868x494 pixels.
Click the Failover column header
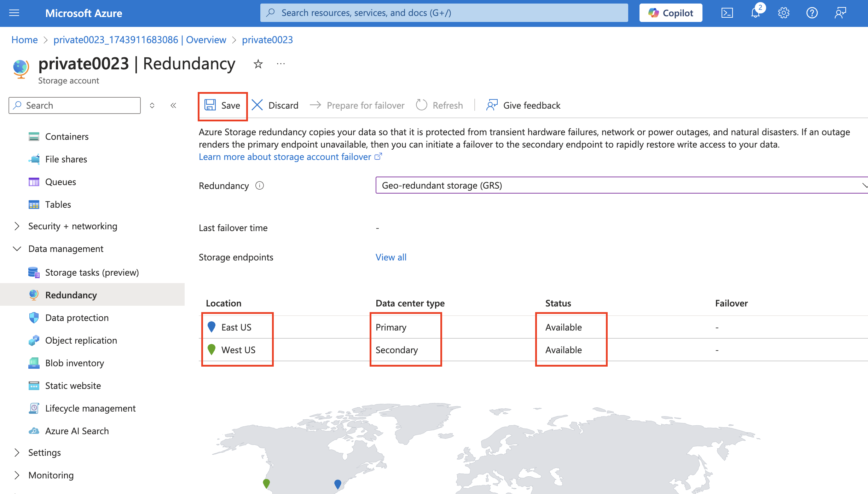[x=731, y=303]
